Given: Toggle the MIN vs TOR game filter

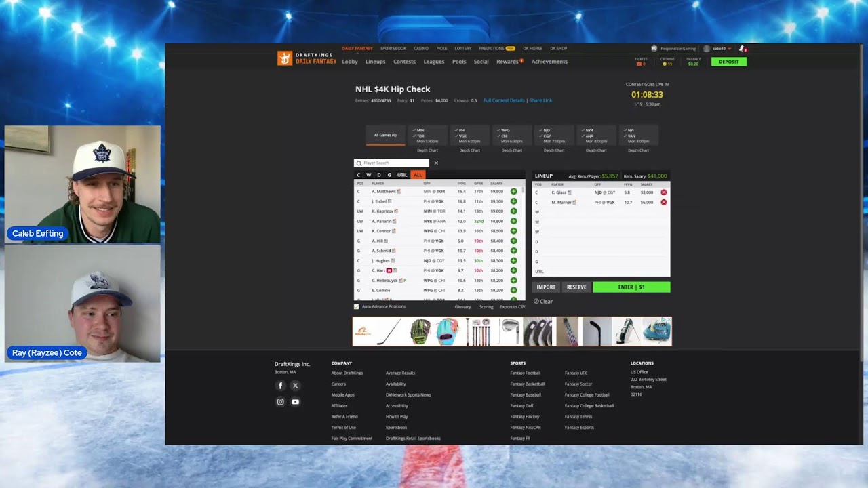Looking at the screenshot, I should [x=427, y=136].
